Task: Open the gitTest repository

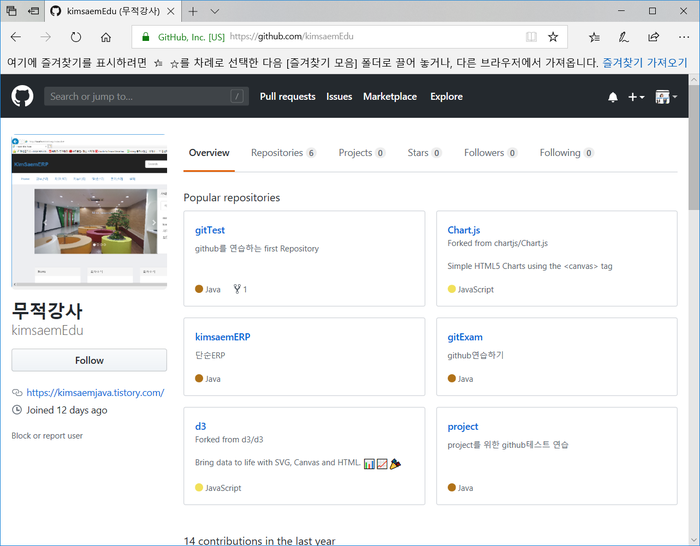Action: (210, 230)
